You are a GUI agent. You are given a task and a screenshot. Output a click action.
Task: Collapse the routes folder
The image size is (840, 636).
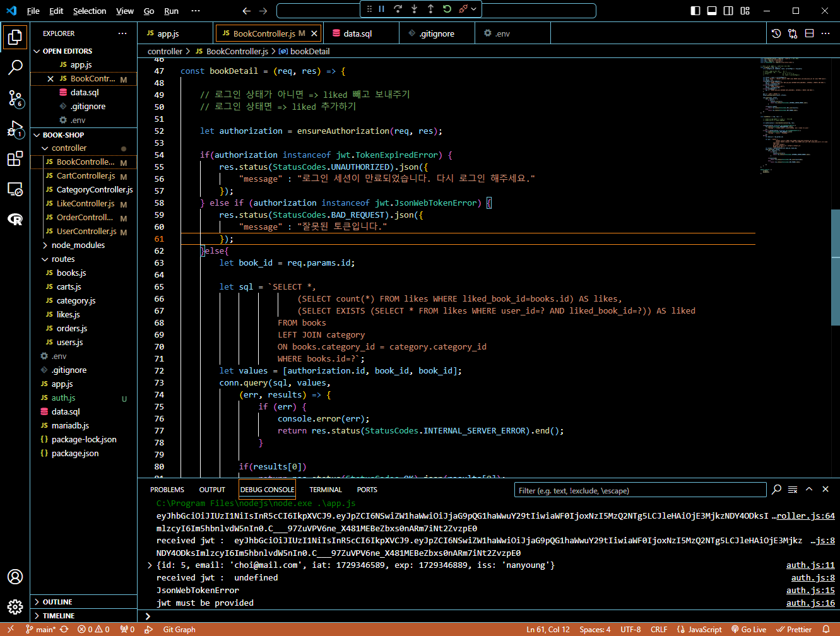pyautogui.click(x=84, y=259)
